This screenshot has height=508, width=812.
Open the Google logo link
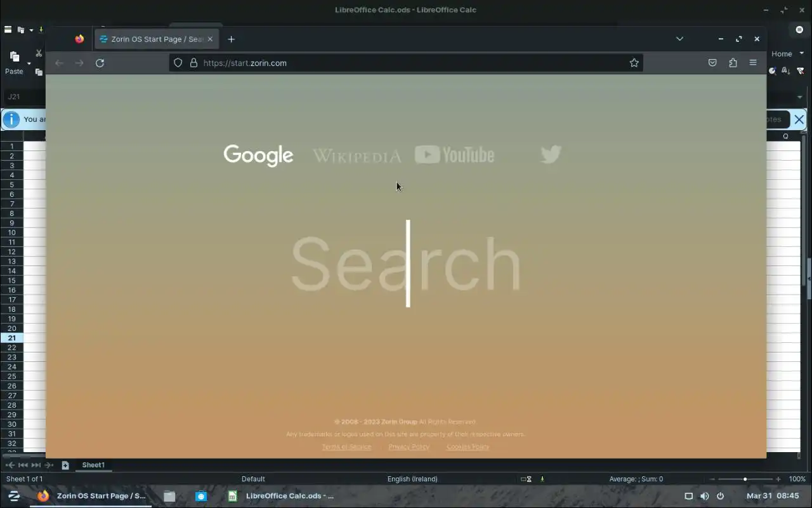tap(258, 155)
